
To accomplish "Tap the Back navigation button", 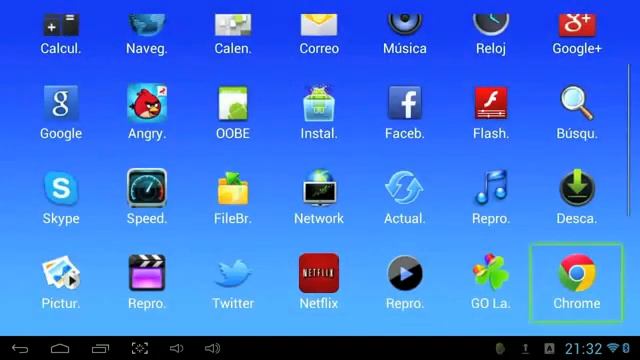I will (x=20, y=349).
